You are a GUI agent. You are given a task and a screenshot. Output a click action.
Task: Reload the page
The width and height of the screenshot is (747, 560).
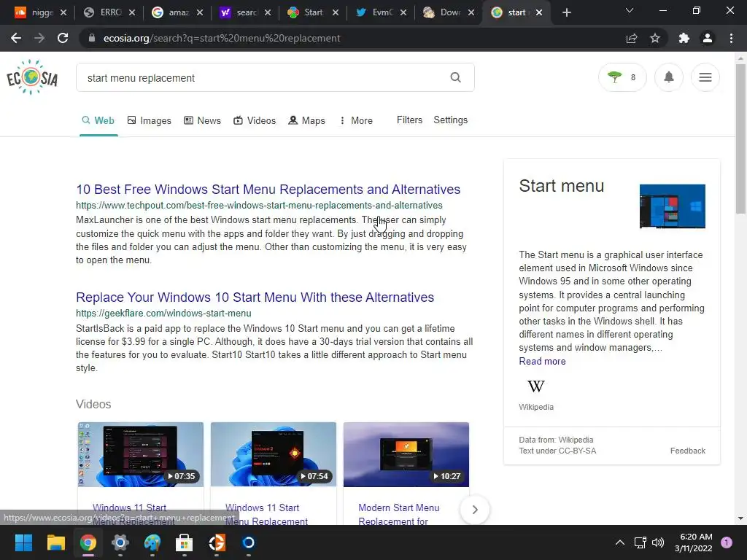coord(63,38)
